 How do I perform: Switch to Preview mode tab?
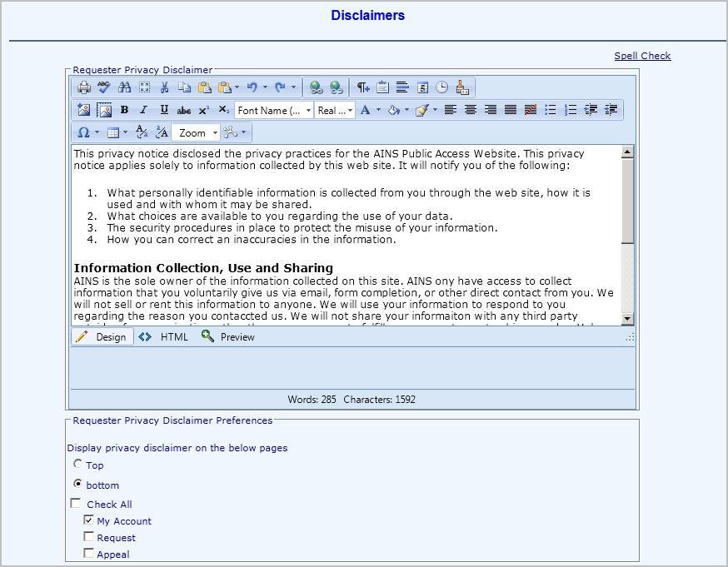pos(228,337)
